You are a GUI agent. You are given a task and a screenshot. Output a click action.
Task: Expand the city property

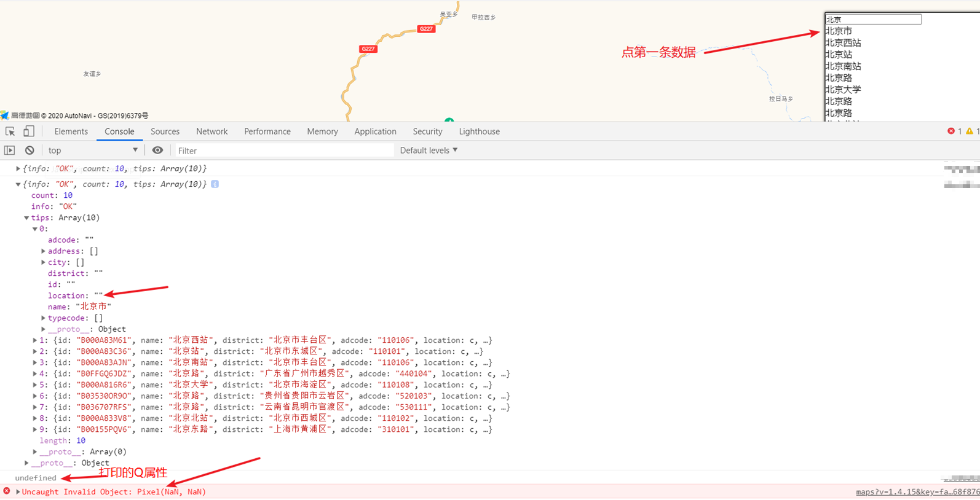click(x=44, y=262)
